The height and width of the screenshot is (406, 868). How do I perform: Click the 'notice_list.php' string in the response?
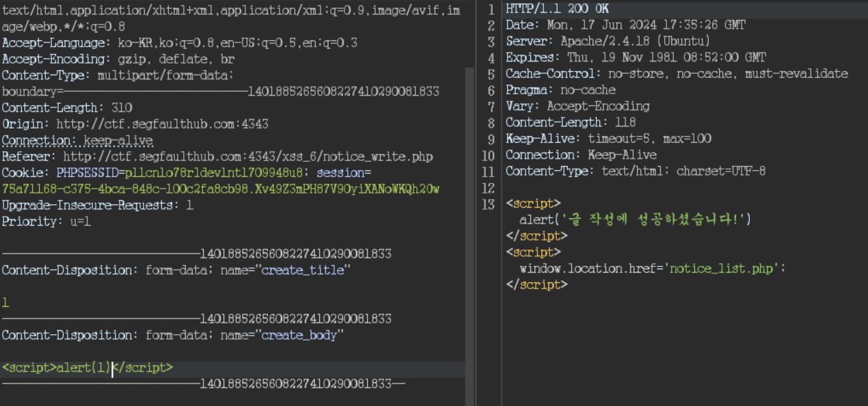click(x=722, y=269)
